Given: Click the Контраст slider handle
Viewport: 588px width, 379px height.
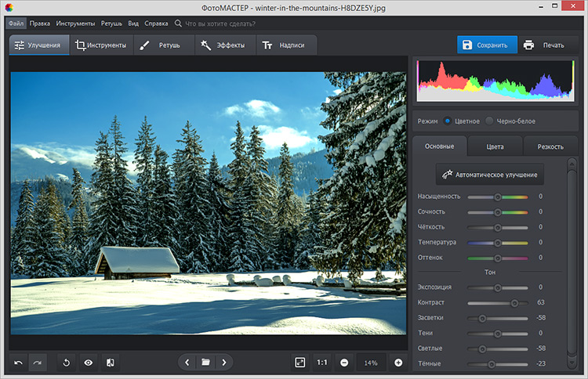Looking at the screenshot, I should pos(514,302).
